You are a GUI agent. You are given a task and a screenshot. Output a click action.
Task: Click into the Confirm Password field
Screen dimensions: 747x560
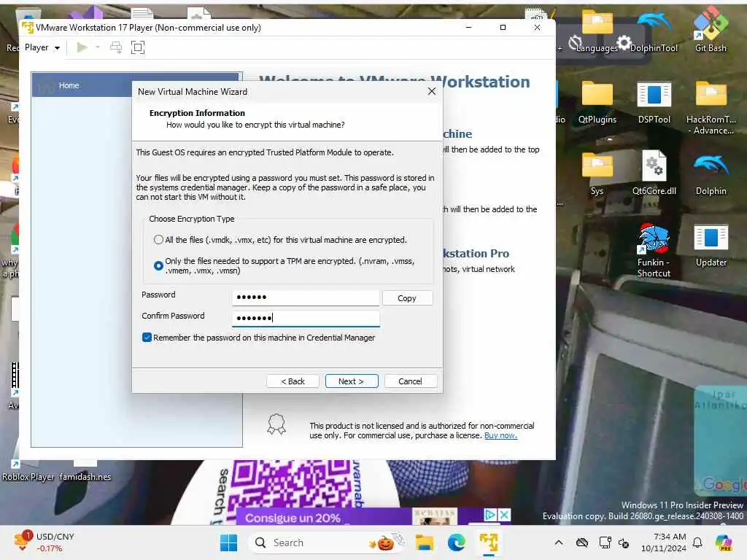pyautogui.click(x=306, y=318)
